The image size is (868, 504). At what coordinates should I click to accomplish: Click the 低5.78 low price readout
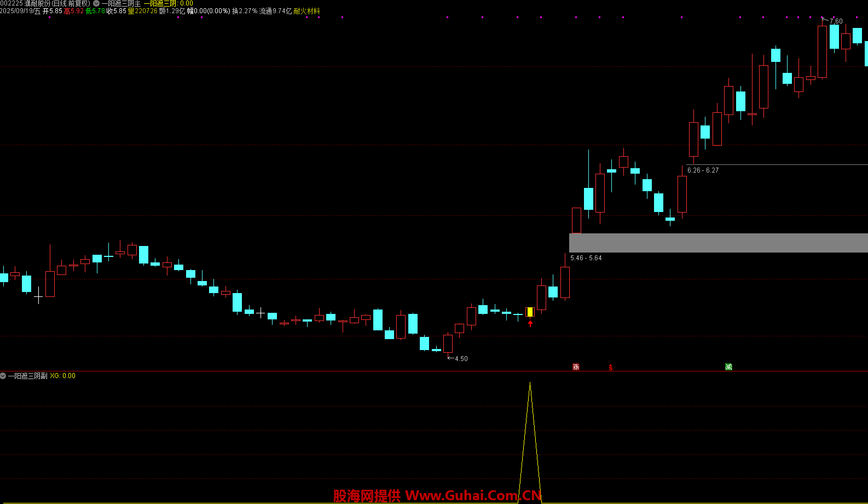point(95,11)
